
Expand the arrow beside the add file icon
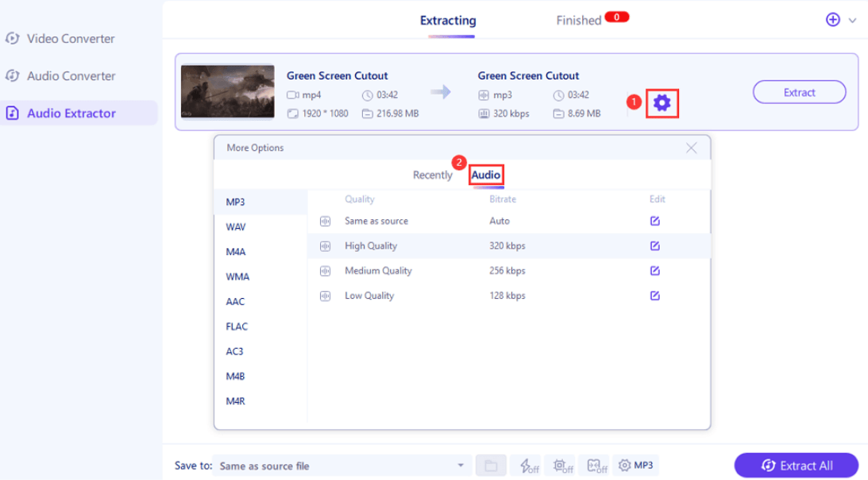(x=852, y=21)
